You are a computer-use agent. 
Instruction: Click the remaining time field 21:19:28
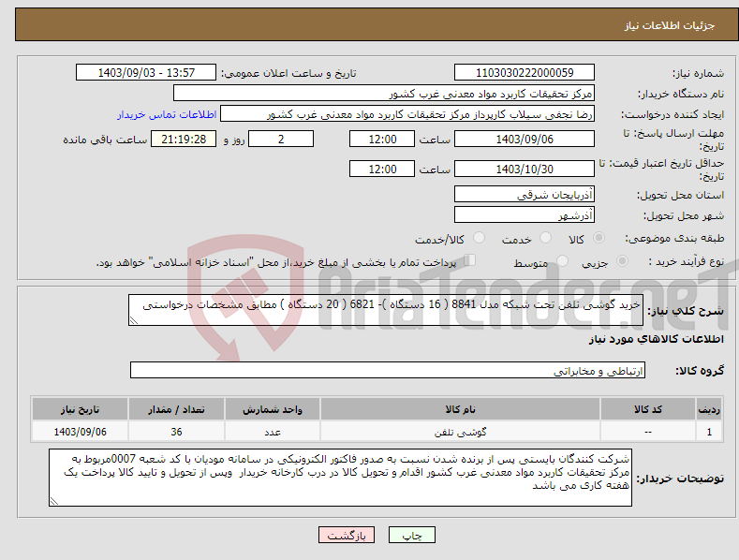pos(184,139)
